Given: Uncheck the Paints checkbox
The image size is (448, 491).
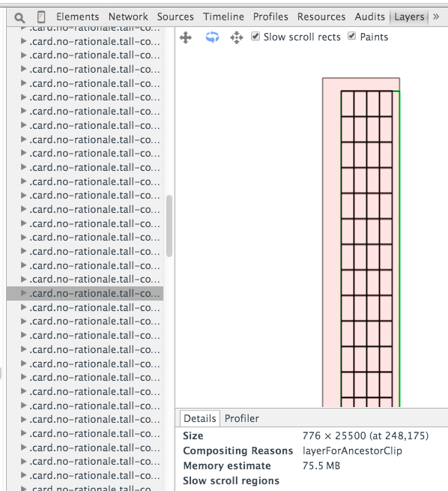Looking at the screenshot, I should [351, 36].
